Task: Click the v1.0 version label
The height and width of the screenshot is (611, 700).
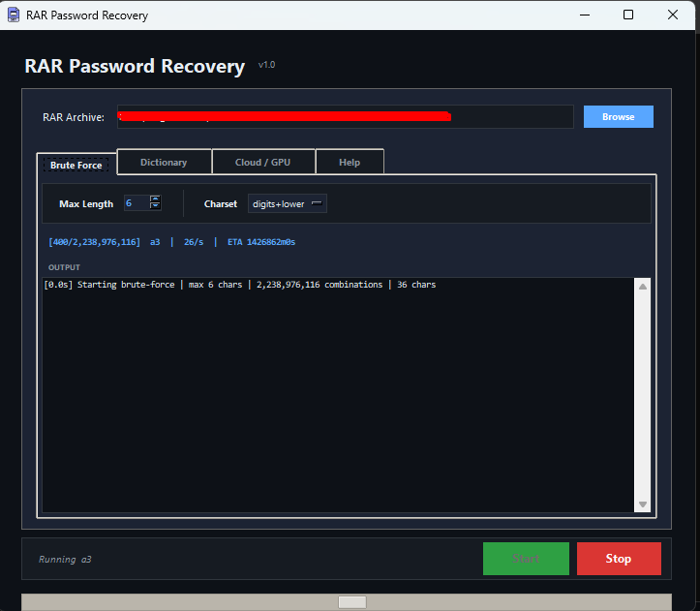Action: pyautogui.click(x=266, y=65)
